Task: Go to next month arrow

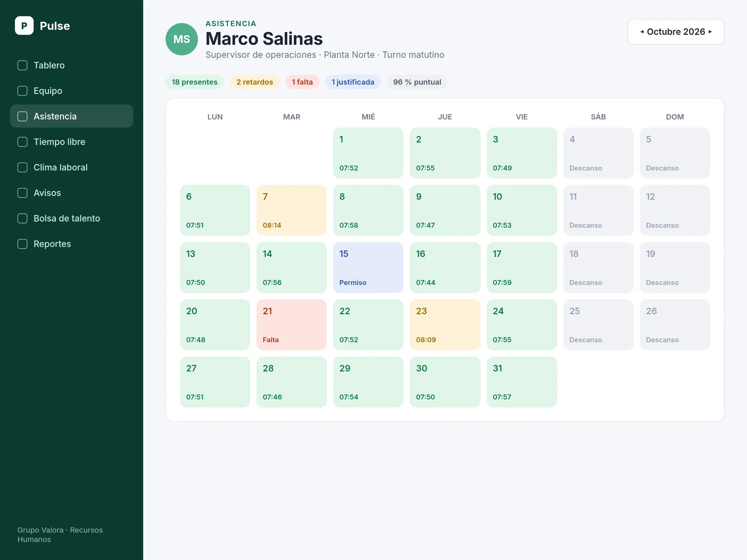Action: (x=710, y=32)
